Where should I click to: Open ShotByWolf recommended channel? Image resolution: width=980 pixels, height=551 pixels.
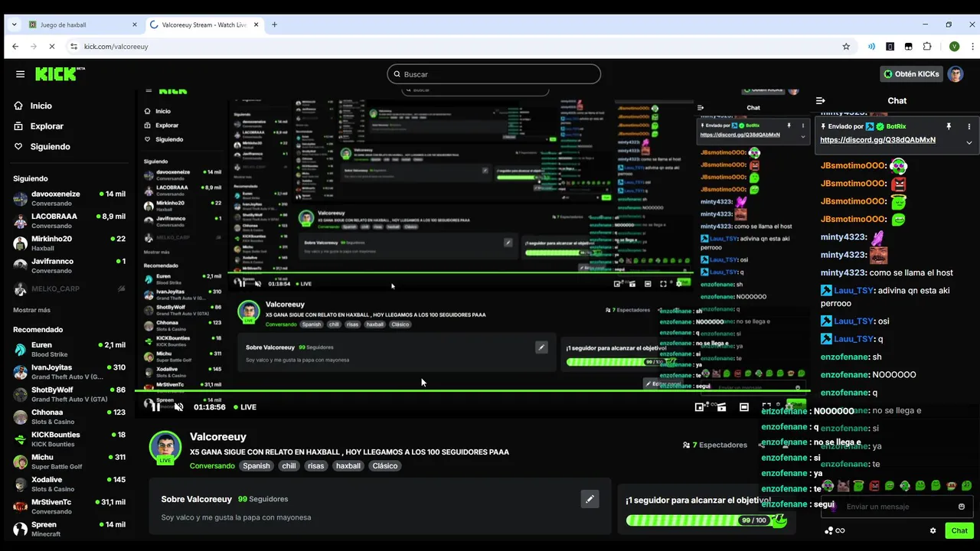69,394
